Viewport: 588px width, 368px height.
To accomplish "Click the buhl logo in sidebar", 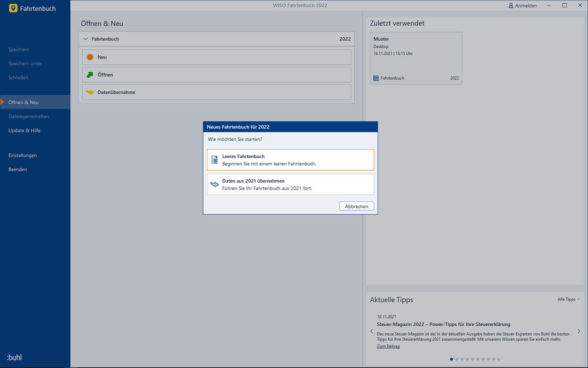I will click(x=14, y=357).
